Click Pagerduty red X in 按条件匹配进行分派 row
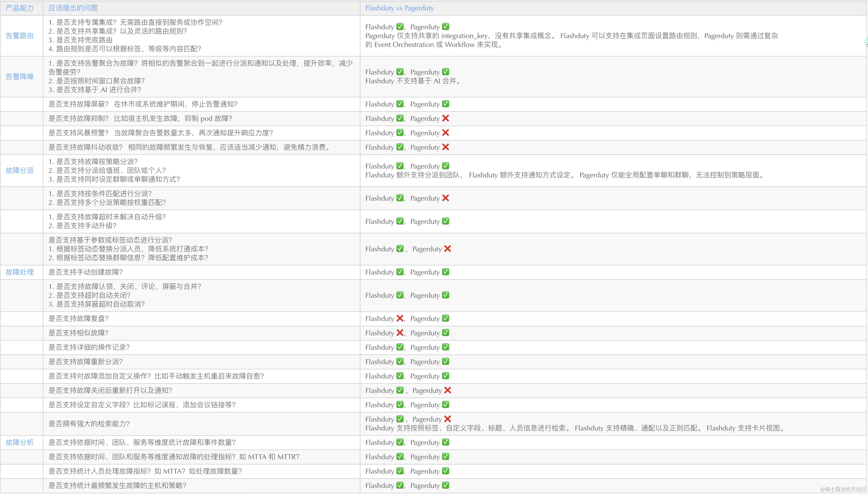This screenshot has width=868, height=494. click(445, 198)
